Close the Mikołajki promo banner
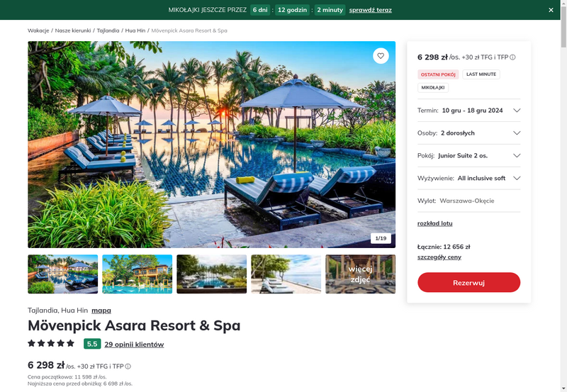The height and width of the screenshot is (392, 567). 551,10
